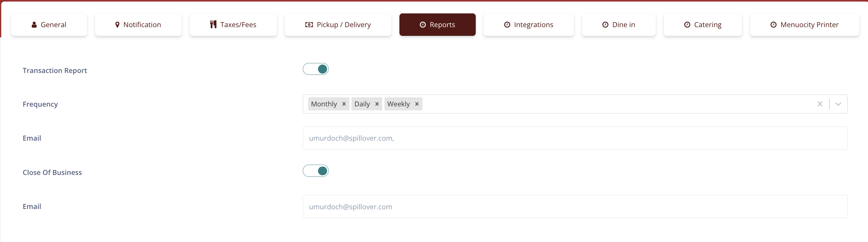The height and width of the screenshot is (242, 868).
Task: Toggle the Transaction Report switch
Action: (x=315, y=69)
